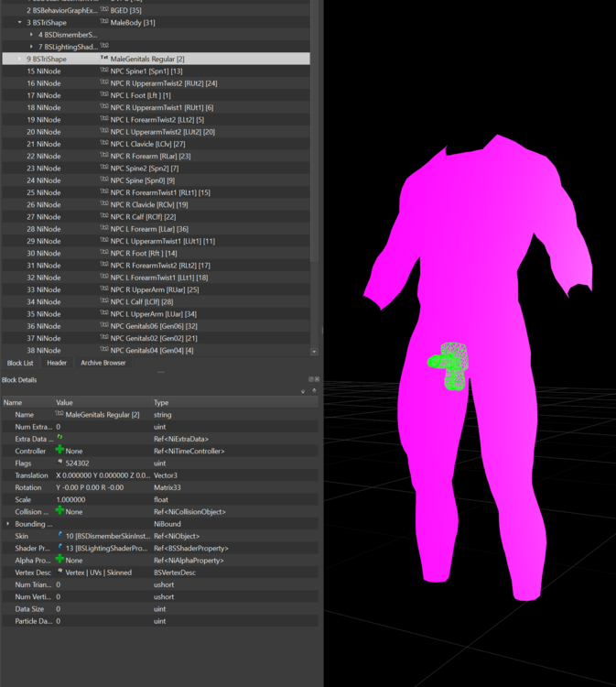This screenshot has height=687, width=616.
Task: Close the Block Details panel
Action: coord(317,379)
